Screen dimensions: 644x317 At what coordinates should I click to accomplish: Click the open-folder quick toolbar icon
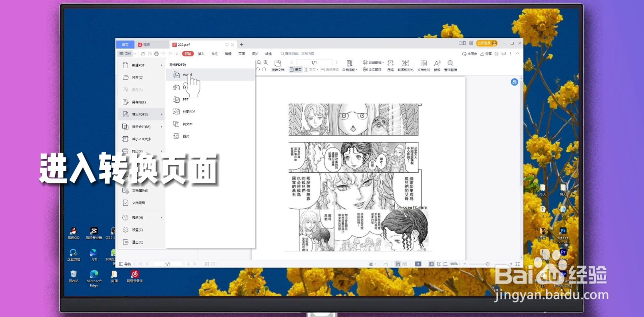click(143, 54)
